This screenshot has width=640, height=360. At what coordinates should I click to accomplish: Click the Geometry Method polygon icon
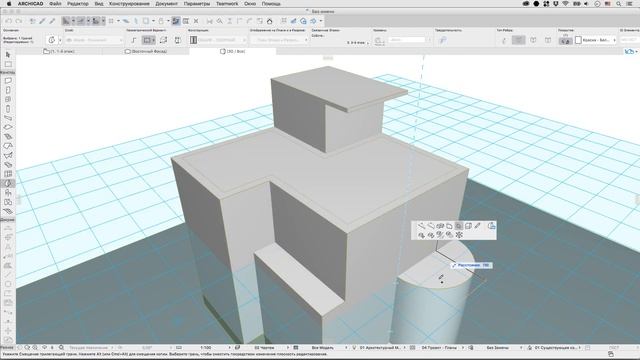click(133, 40)
